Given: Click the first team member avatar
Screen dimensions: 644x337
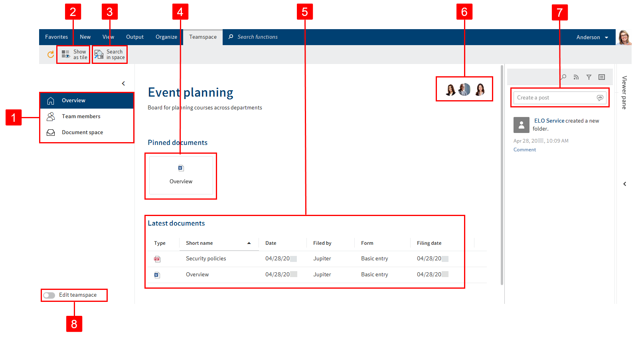Looking at the screenshot, I should click(450, 89).
